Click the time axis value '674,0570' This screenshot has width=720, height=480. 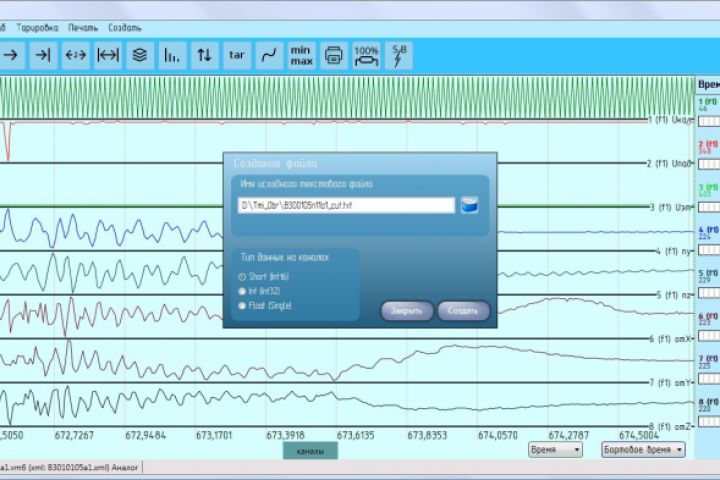pyautogui.click(x=498, y=435)
